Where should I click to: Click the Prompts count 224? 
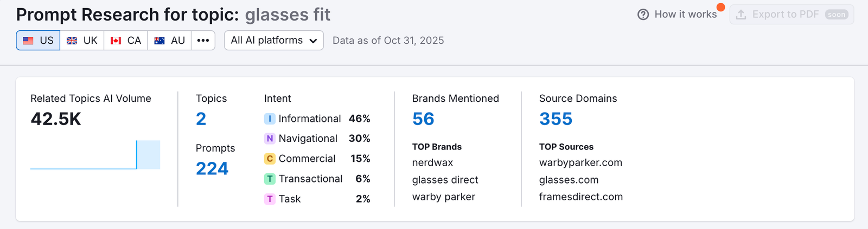tap(212, 169)
